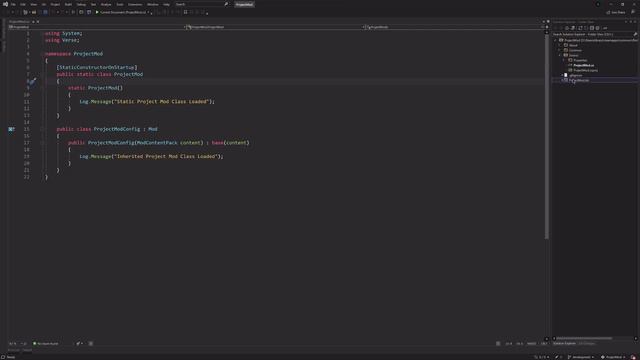
Task: Open the Build menu
Action: [x=68, y=4]
